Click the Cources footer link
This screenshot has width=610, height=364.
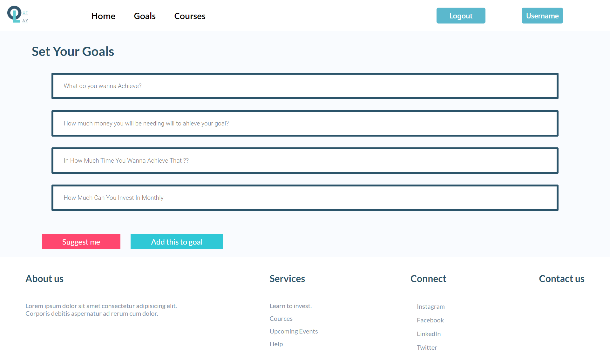click(x=281, y=319)
